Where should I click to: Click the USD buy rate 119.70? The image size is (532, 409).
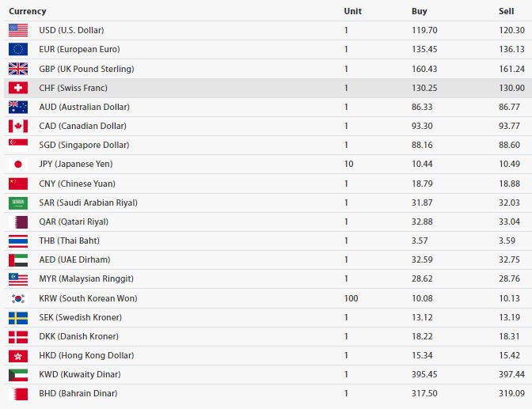pos(424,30)
